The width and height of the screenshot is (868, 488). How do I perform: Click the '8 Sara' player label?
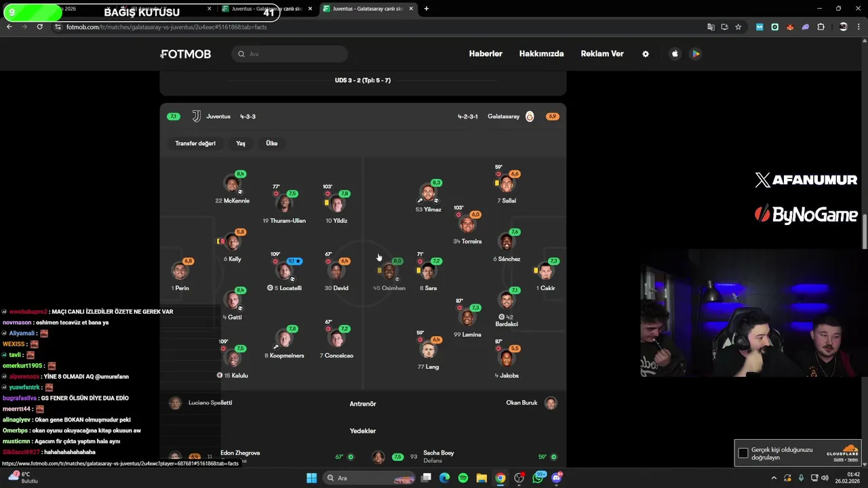point(428,288)
